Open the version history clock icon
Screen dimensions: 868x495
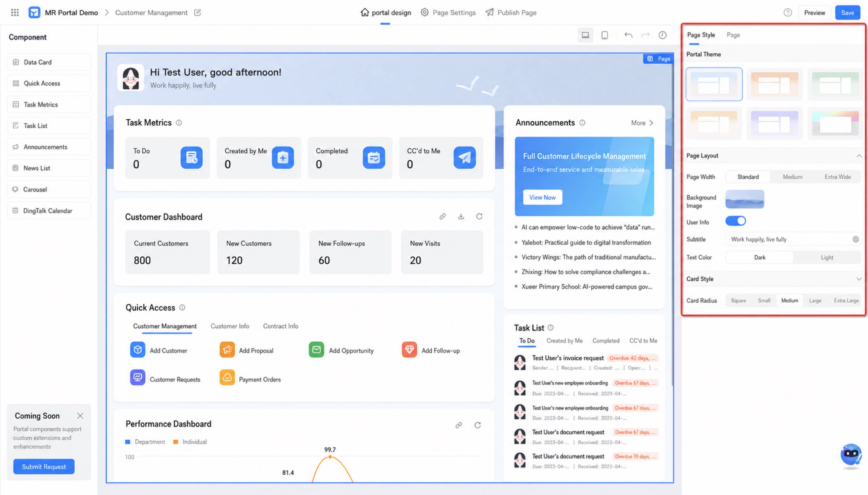pyautogui.click(x=662, y=35)
